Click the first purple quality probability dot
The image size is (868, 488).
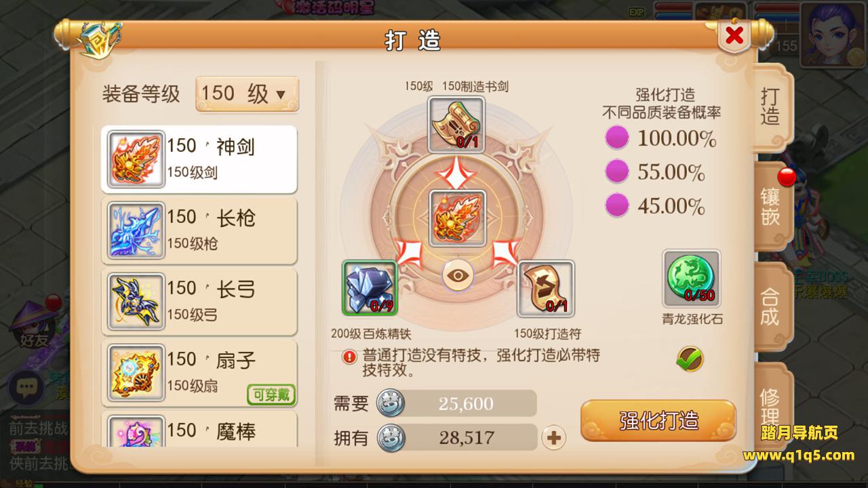pyautogui.click(x=616, y=139)
